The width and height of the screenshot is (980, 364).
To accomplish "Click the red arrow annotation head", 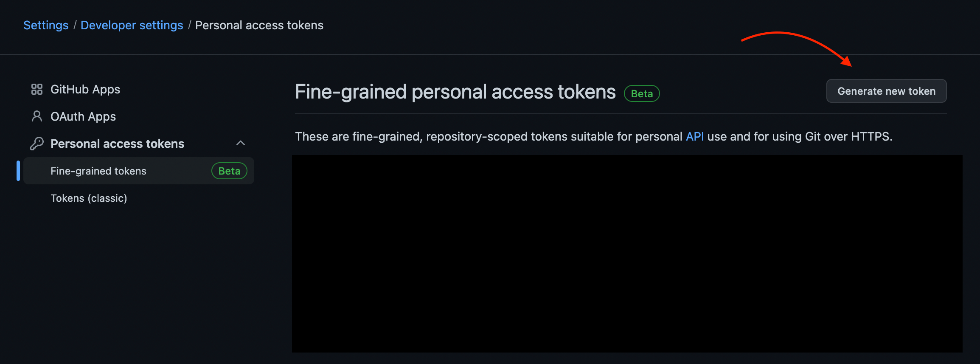I will click(847, 62).
